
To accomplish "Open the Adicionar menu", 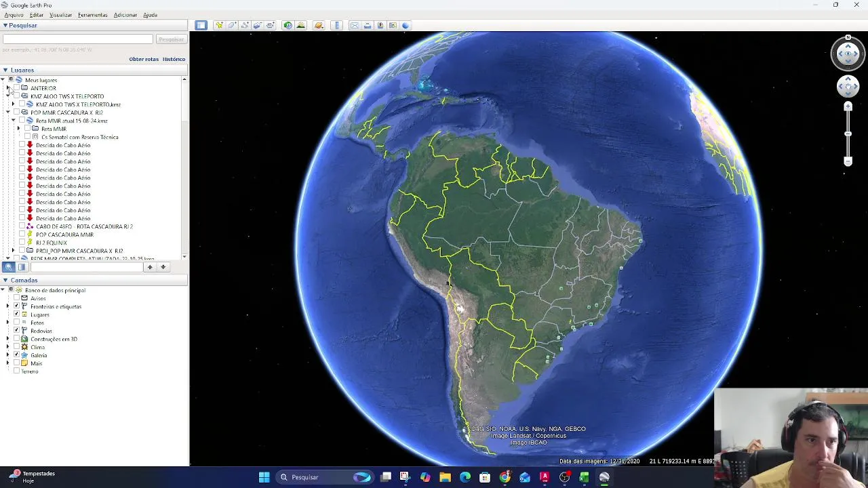I will point(125,15).
